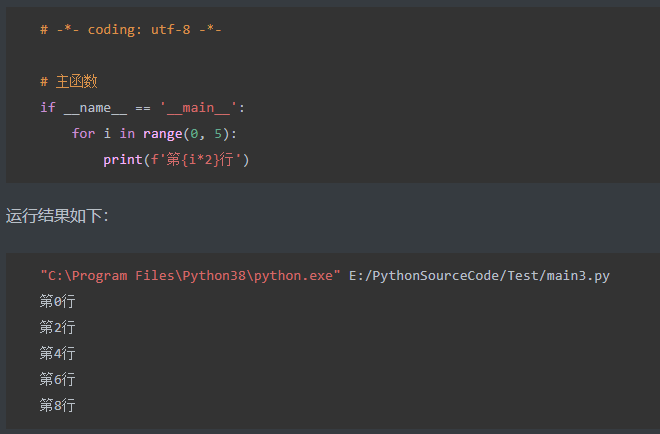Click output line 第6行

(x=58, y=379)
